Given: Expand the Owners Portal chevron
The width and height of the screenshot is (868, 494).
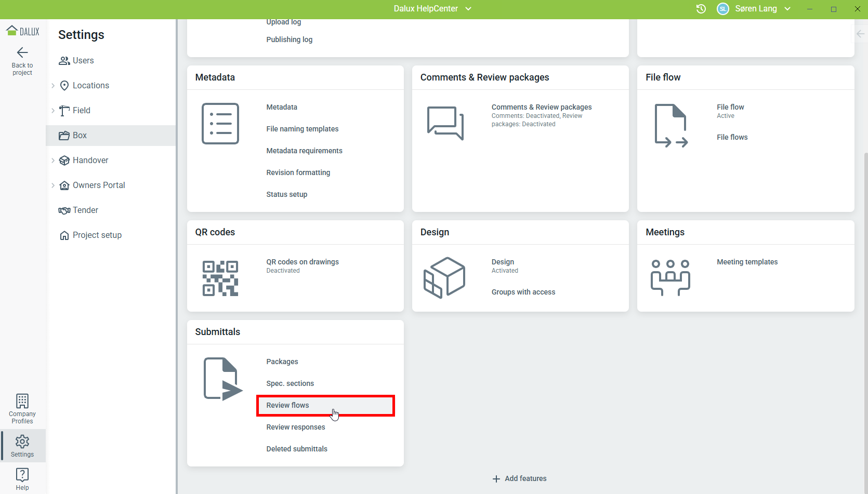Looking at the screenshot, I should click(x=53, y=185).
